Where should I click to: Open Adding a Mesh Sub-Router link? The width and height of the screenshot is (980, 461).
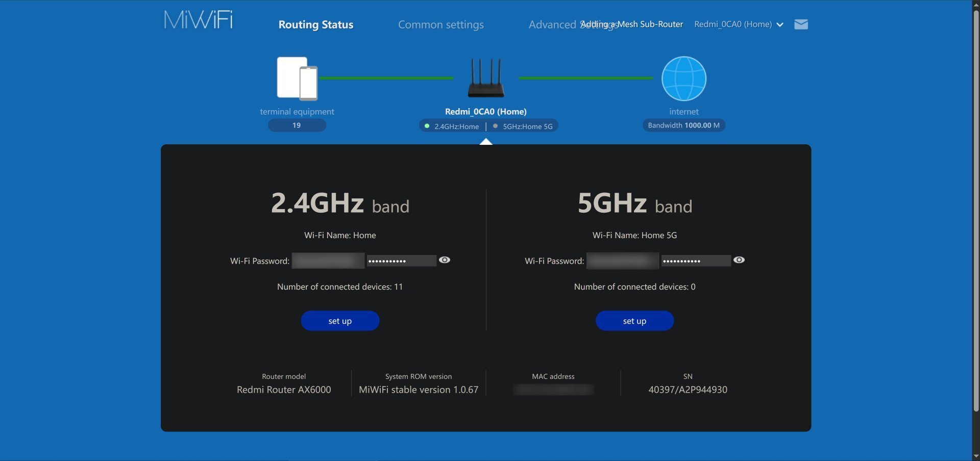coord(632,24)
